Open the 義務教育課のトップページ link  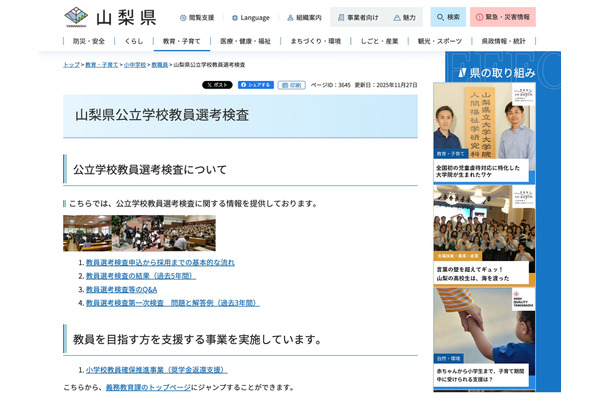coord(148,387)
